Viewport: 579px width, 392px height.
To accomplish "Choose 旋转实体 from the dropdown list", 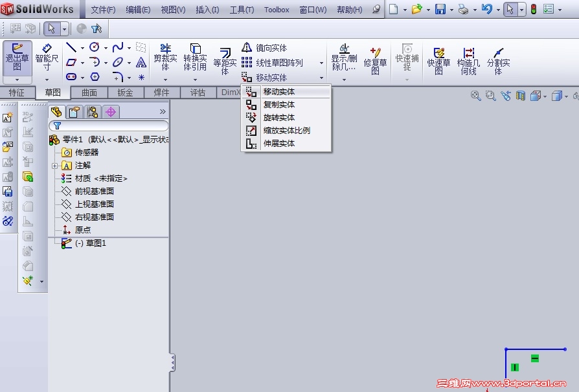I will pos(286,118).
